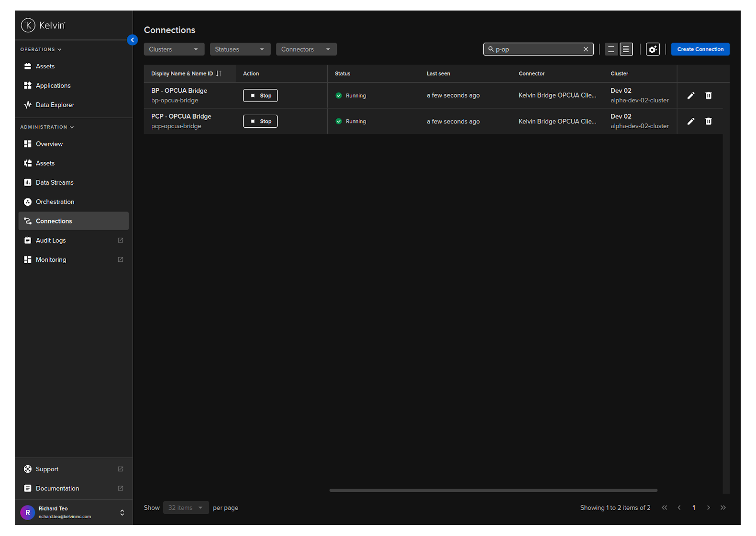
Task: Click trash icon for PCP - OPCUA Bridge
Action: (x=708, y=122)
